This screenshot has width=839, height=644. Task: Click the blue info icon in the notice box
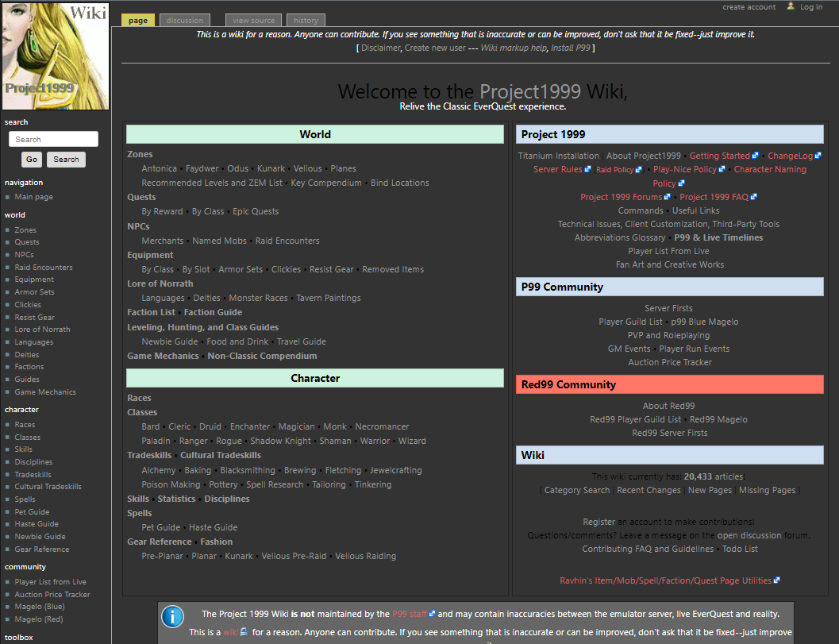point(172,617)
